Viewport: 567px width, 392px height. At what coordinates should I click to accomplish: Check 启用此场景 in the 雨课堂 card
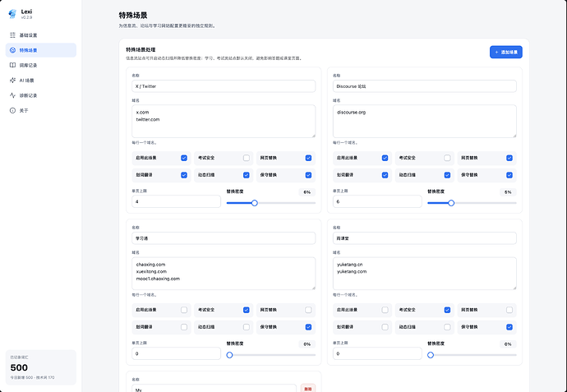pyautogui.click(x=385, y=310)
